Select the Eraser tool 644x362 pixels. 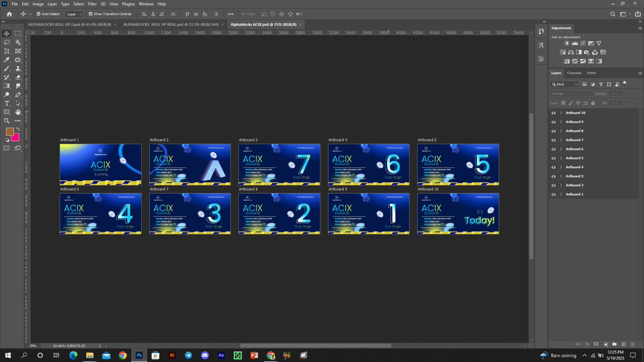[18, 77]
